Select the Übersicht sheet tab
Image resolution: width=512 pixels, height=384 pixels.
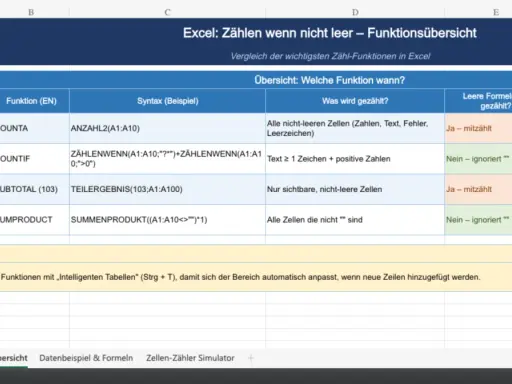coord(14,358)
